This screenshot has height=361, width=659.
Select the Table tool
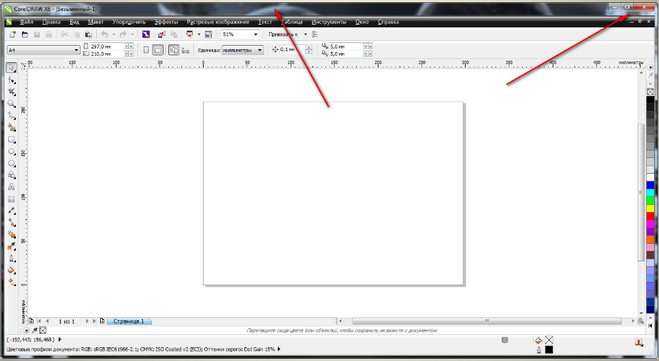pyautogui.click(x=12, y=199)
